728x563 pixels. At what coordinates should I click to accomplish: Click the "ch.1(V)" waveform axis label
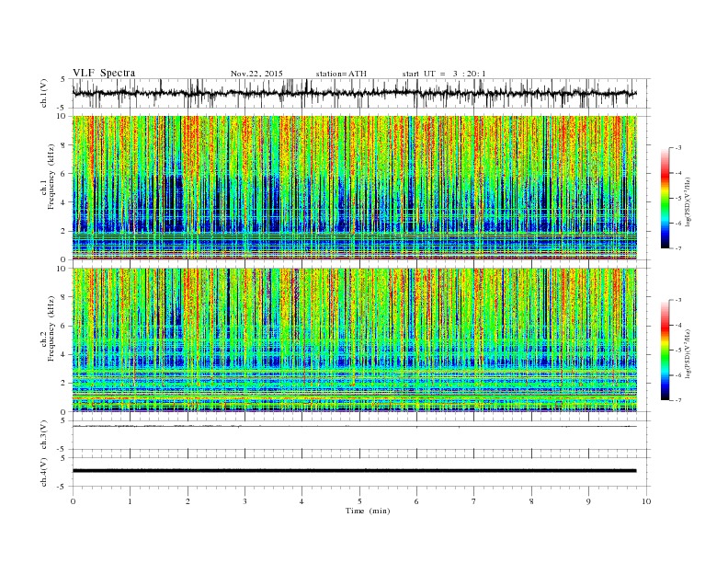tap(44, 93)
